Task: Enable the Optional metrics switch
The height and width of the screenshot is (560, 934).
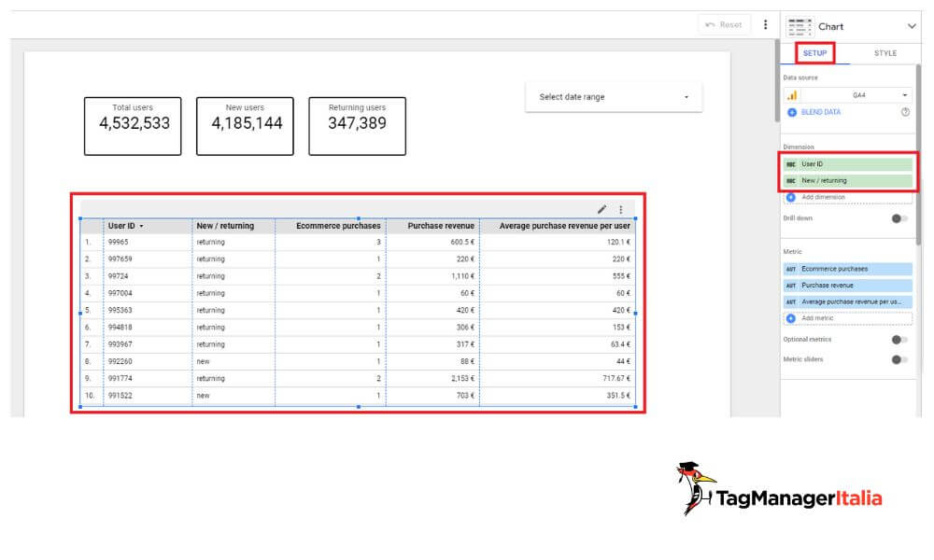Action: [x=899, y=340]
